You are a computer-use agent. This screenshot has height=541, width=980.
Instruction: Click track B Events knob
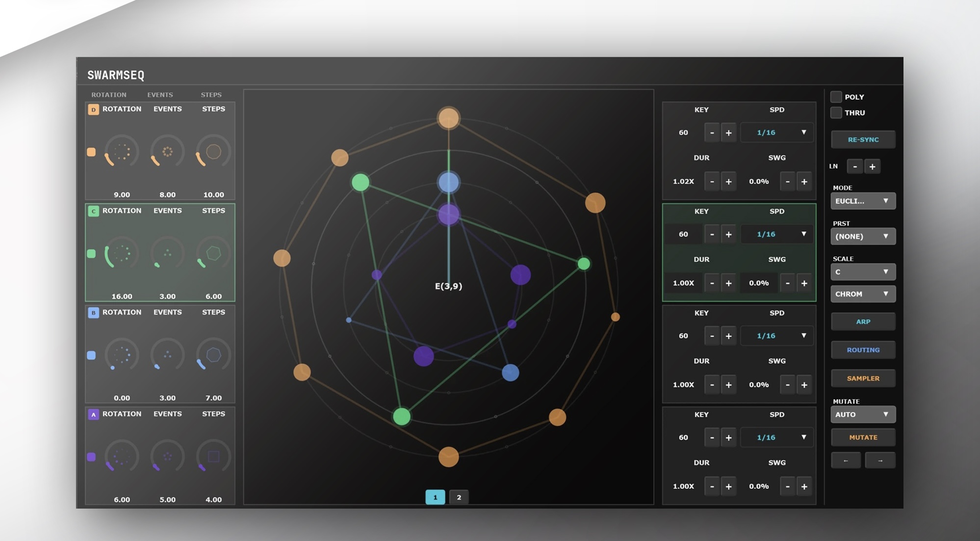point(167,355)
